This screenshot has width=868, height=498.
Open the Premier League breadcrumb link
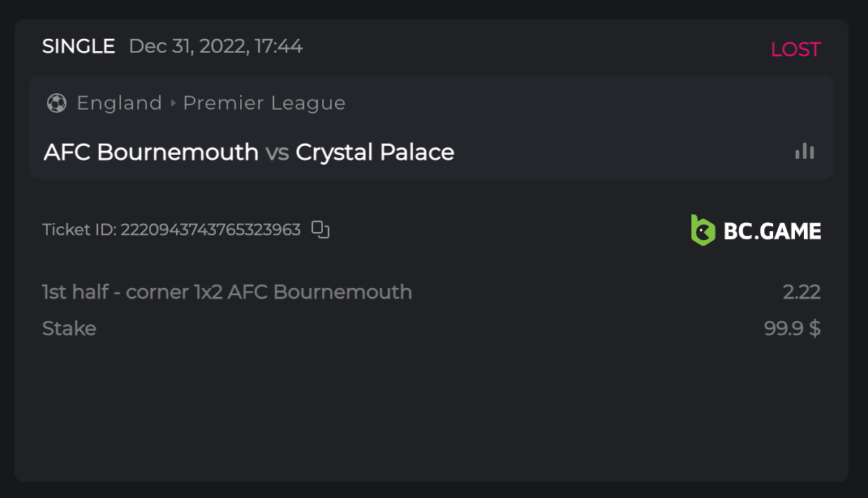264,103
